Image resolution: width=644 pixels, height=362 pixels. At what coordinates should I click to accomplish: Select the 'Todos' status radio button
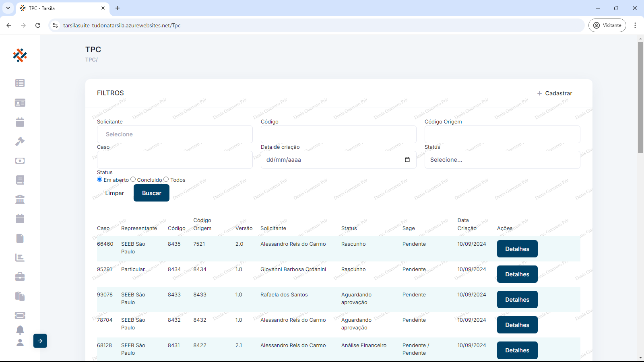click(x=166, y=179)
